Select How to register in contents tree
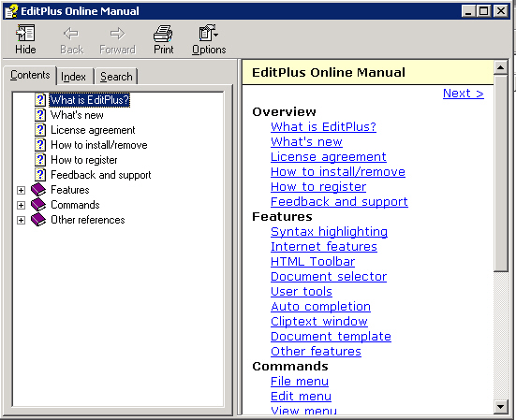516x420 pixels. pyautogui.click(x=84, y=160)
